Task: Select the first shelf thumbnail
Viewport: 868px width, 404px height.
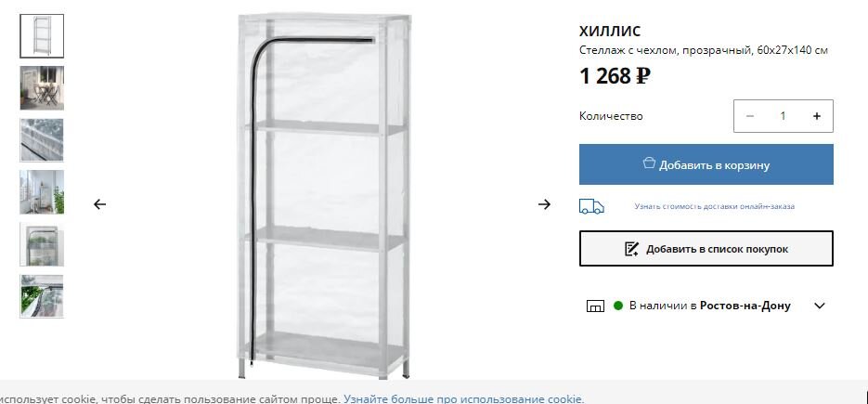Action: point(42,36)
